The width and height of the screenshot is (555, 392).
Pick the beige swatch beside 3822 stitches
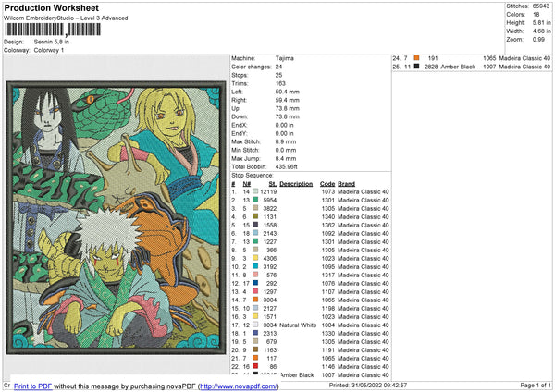point(255,208)
